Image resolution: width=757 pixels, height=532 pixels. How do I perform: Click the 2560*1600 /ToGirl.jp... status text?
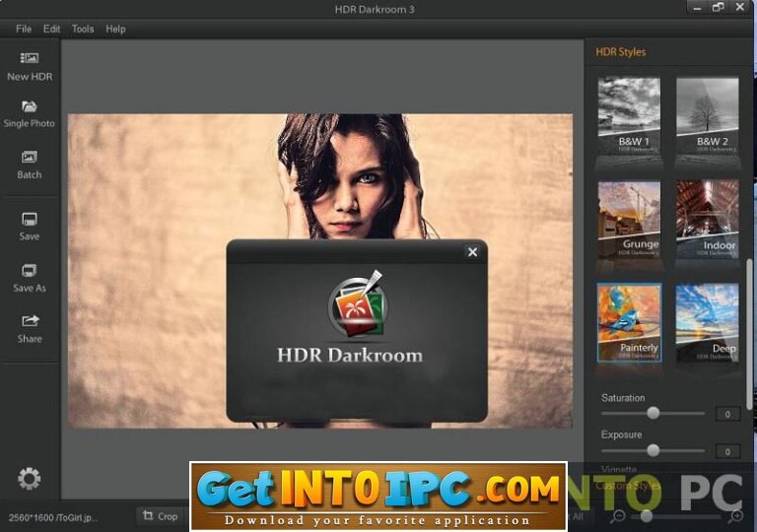pyautogui.click(x=53, y=517)
